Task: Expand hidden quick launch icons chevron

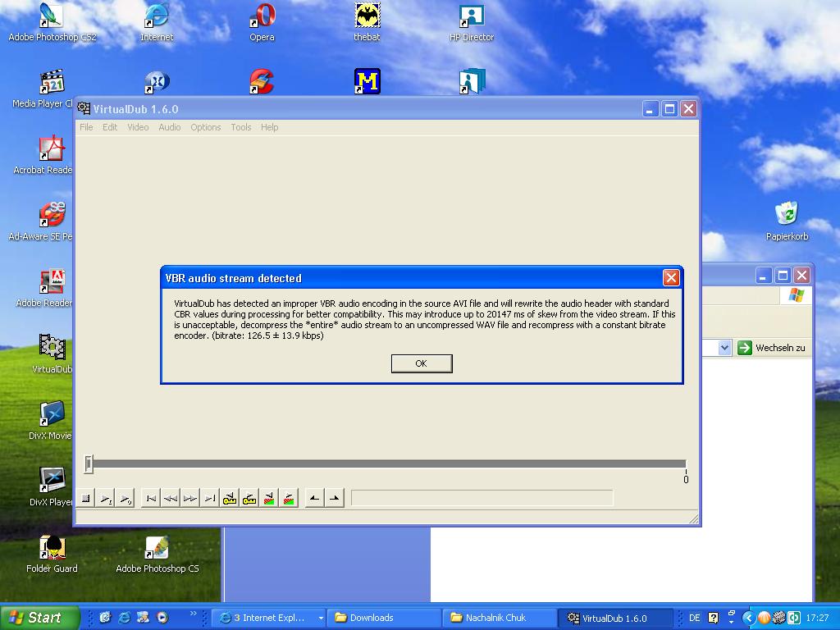Action: pos(194,614)
